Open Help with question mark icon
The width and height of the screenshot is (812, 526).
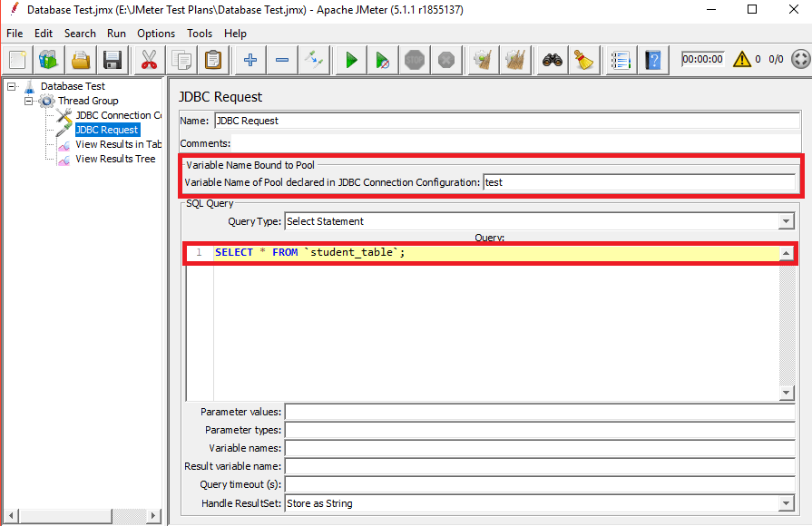point(653,60)
